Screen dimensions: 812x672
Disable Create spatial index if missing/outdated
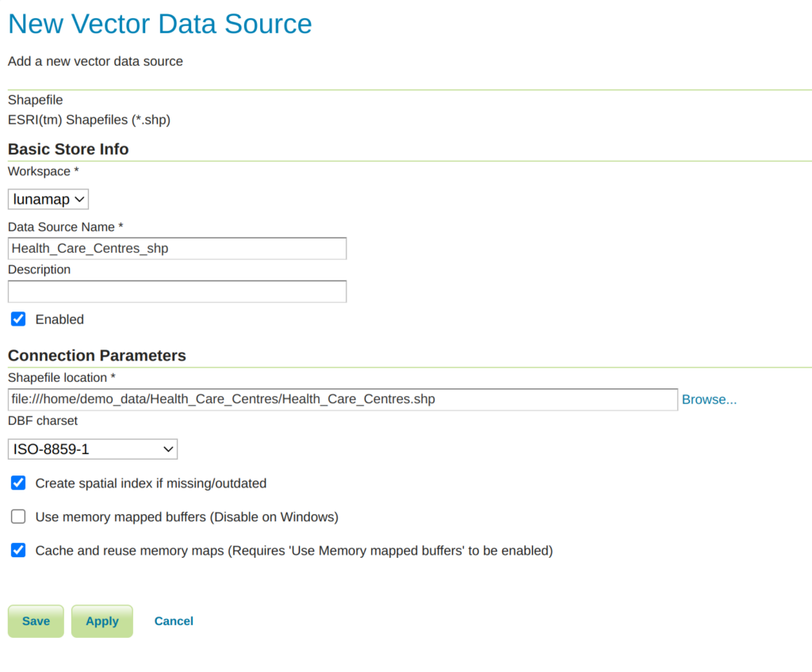tap(18, 483)
